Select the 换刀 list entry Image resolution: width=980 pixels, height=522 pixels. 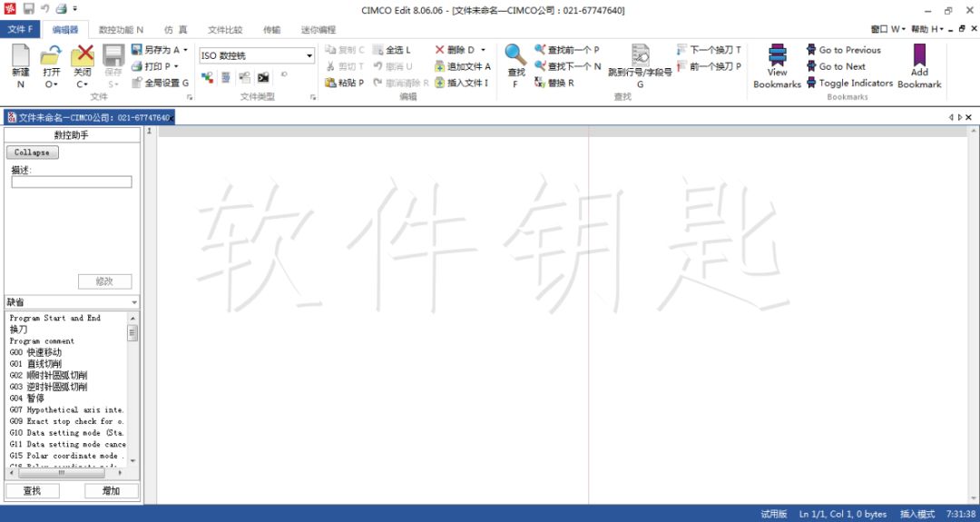[x=19, y=330]
